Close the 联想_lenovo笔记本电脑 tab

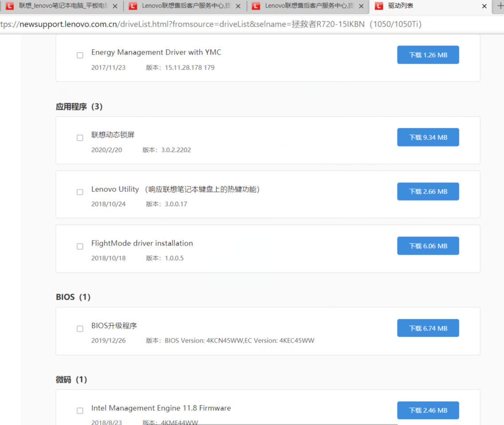115,6
